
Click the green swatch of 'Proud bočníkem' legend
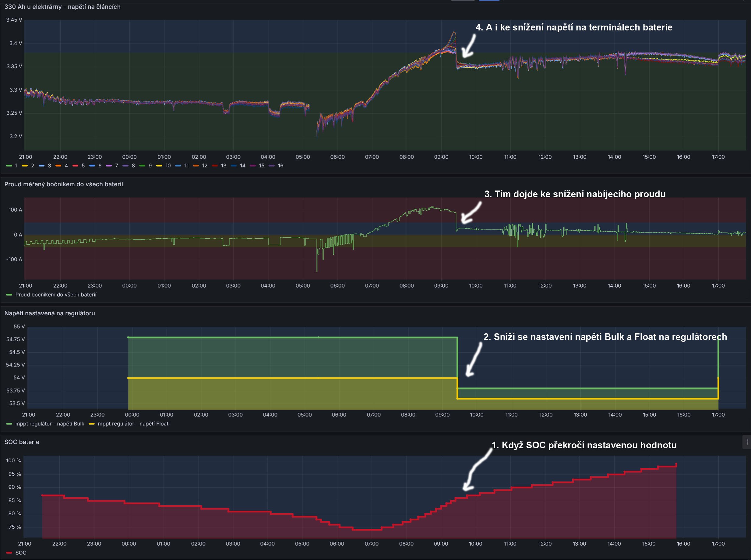coord(9,295)
